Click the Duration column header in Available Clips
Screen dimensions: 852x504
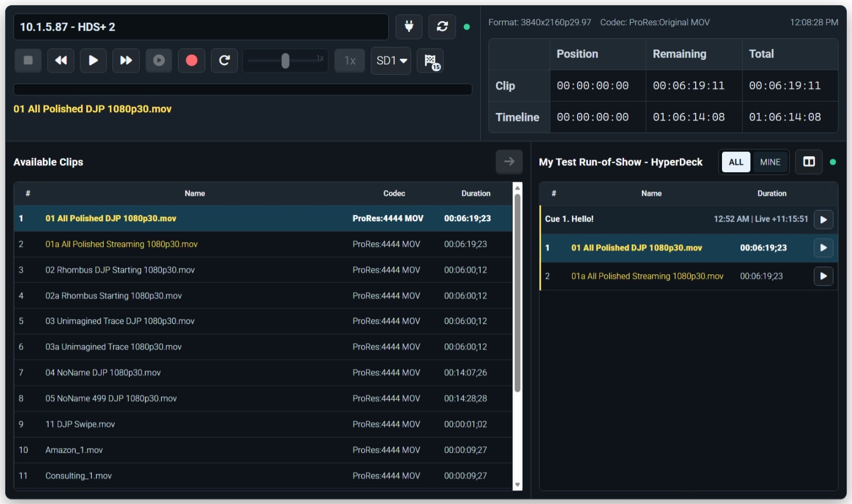(x=476, y=194)
